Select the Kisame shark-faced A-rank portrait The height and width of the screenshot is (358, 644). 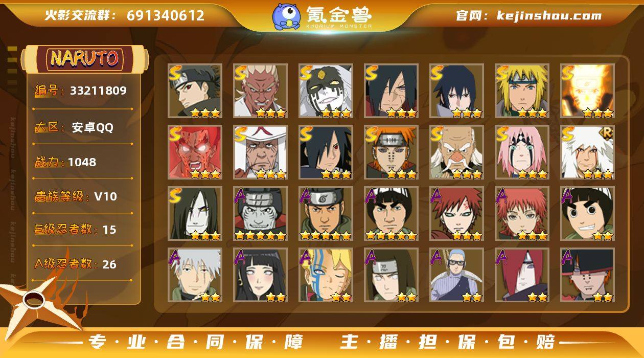pos(260,213)
